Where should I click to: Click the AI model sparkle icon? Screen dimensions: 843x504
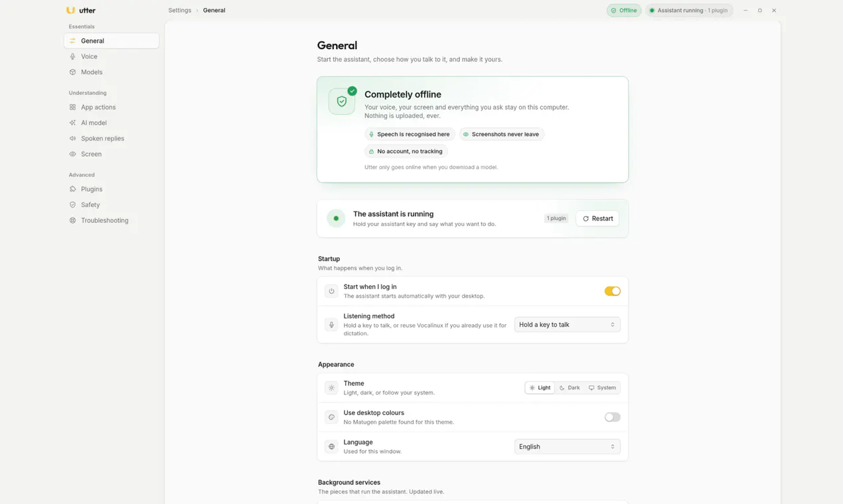click(72, 123)
